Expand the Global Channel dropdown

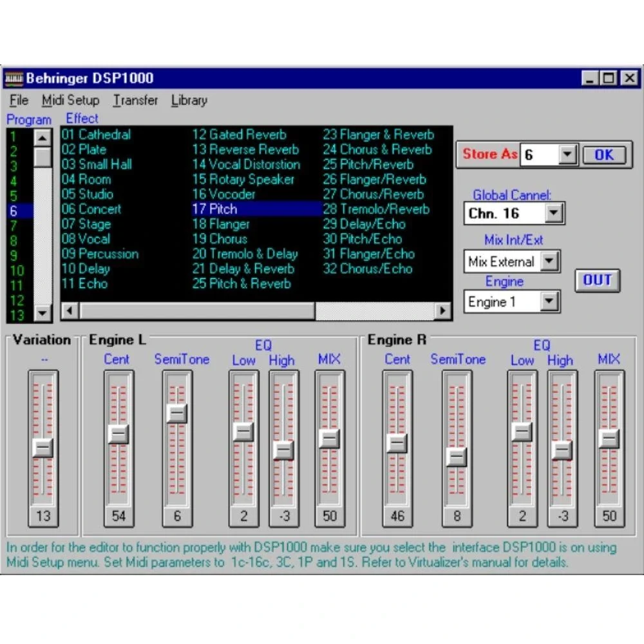[554, 213]
